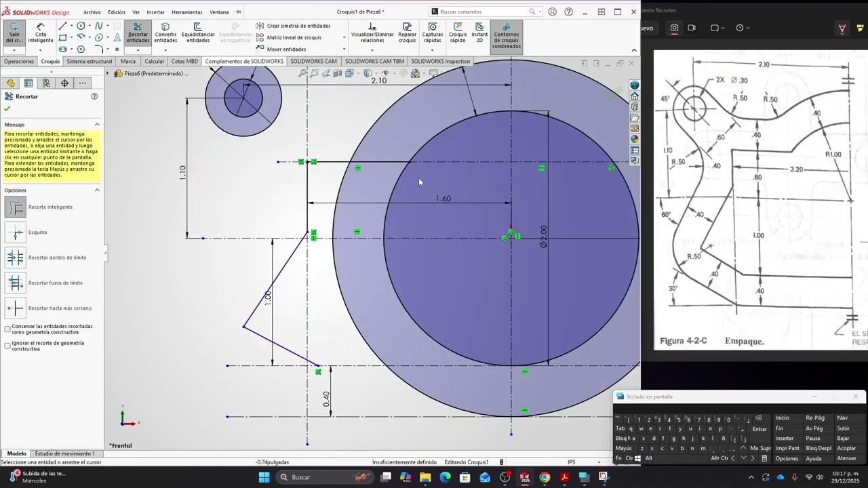Switch to the Operaciones tab
This screenshot has height=488, width=868.
19,61
